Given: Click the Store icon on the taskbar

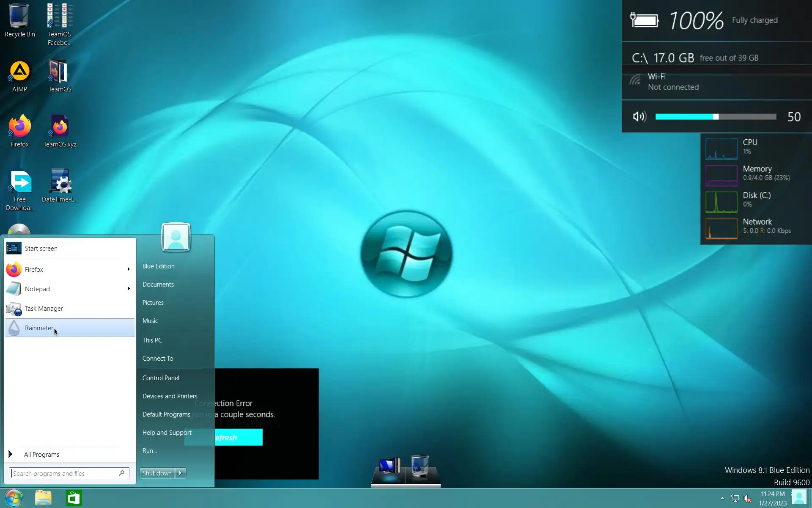Looking at the screenshot, I should pyautogui.click(x=74, y=498).
